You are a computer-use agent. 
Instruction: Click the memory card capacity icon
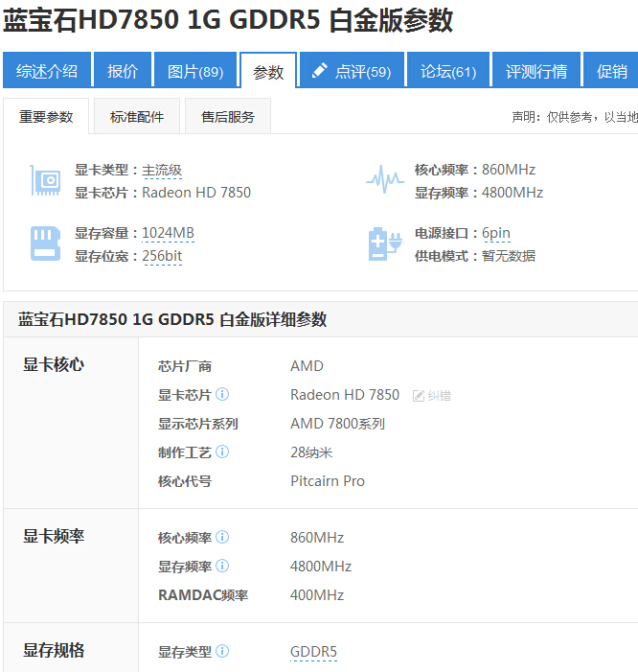[x=45, y=243]
